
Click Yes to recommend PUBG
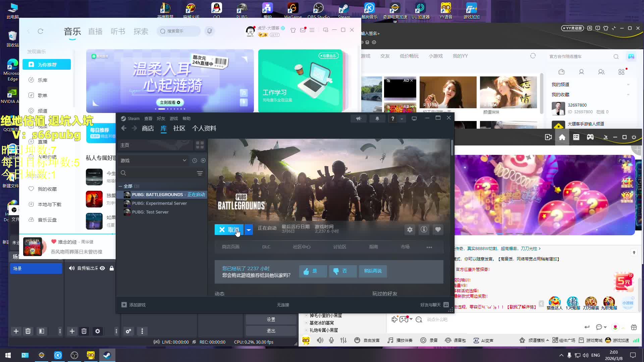pyautogui.click(x=313, y=271)
